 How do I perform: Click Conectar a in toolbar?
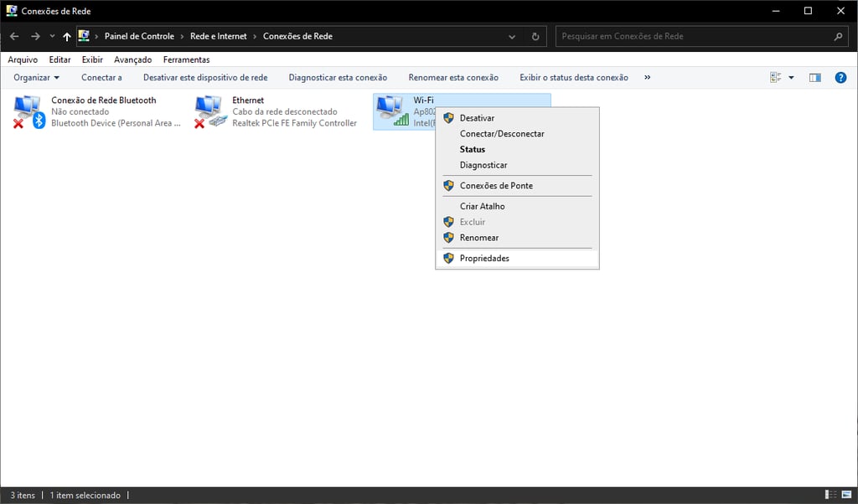(101, 78)
